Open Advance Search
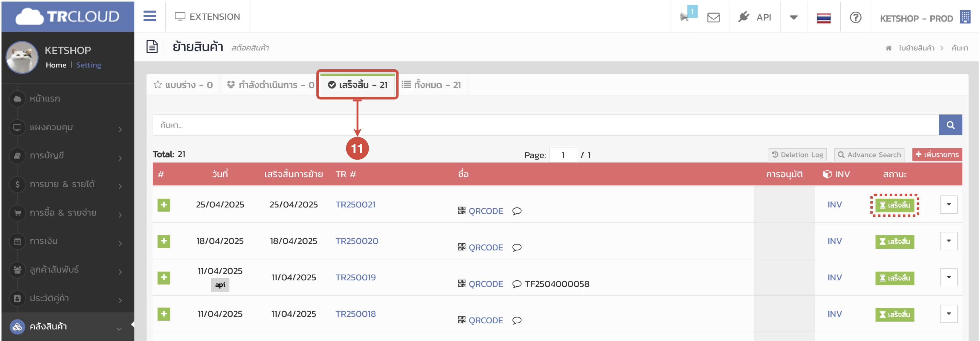The image size is (980, 341). pos(869,155)
